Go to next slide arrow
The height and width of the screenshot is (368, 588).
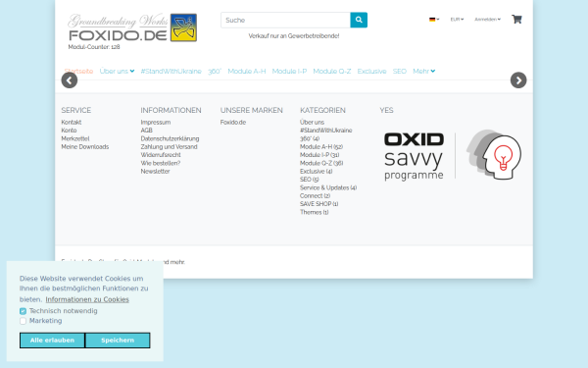(518, 80)
